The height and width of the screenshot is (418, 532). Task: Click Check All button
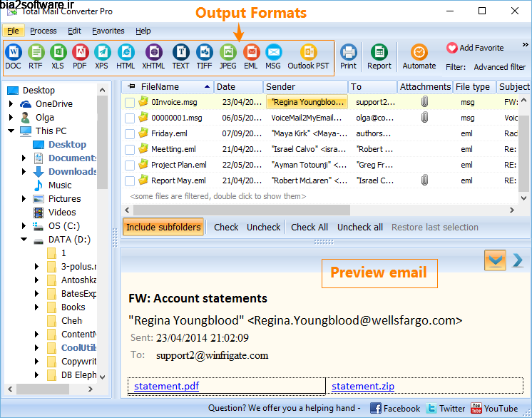click(x=310, y=227)
